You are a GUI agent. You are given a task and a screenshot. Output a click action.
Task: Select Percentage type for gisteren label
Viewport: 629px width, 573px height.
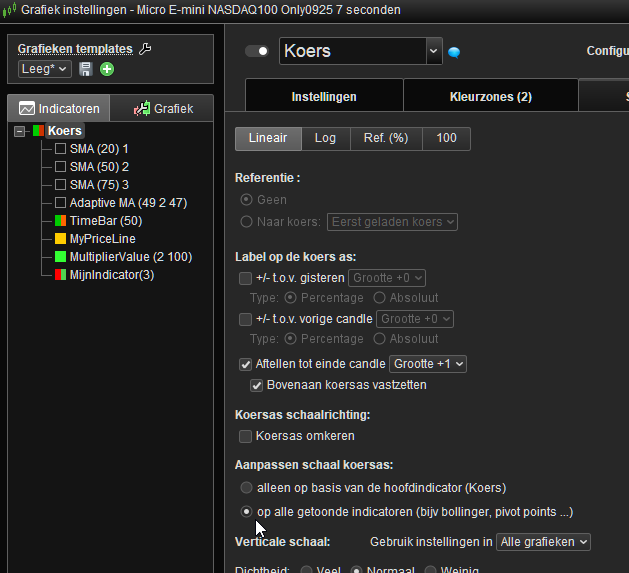(x=290, y=298)
